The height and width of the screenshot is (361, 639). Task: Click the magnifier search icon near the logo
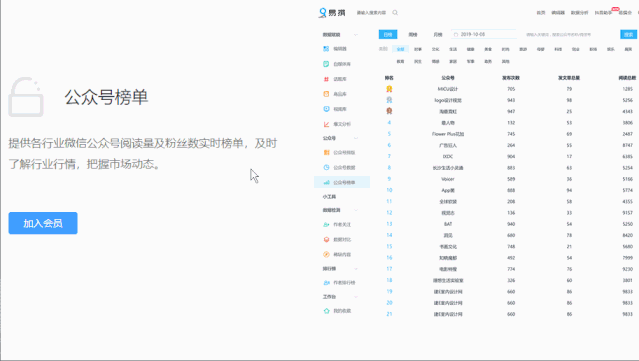(395, 13)
